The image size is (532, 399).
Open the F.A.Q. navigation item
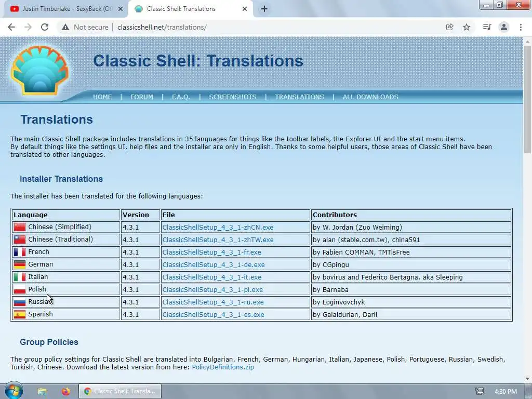[181, 97]
